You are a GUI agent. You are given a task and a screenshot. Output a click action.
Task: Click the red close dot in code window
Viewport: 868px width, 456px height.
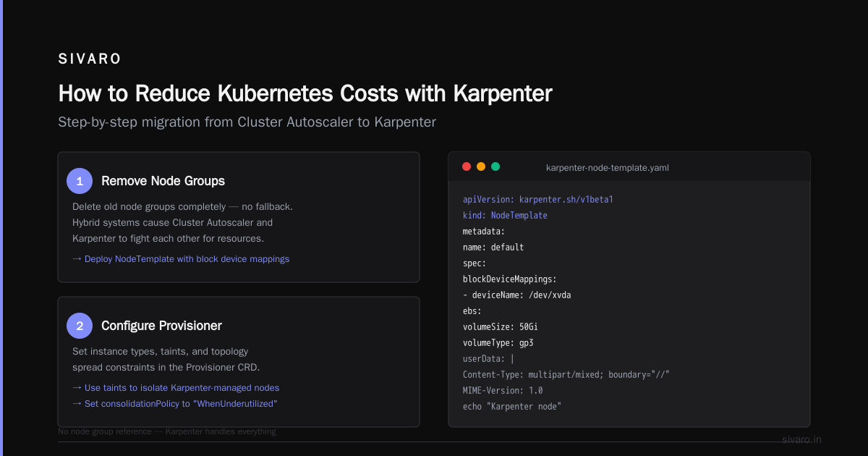click(467, 166)
